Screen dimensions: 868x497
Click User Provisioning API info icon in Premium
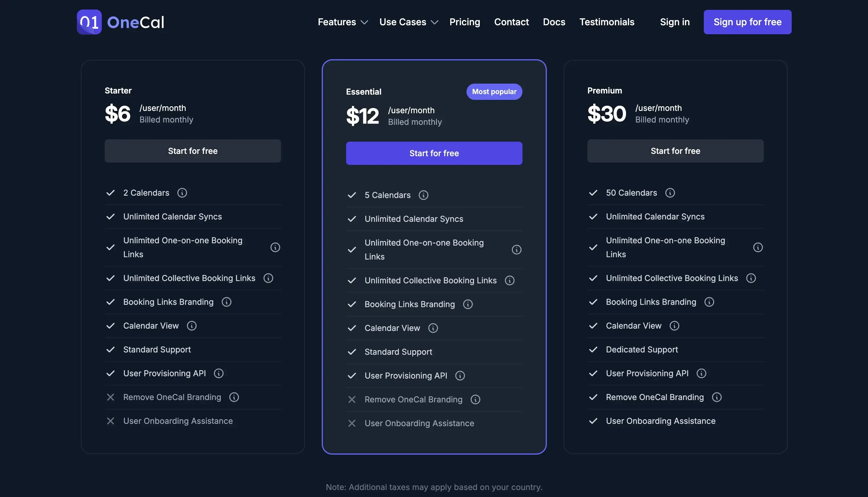point(701,373)
